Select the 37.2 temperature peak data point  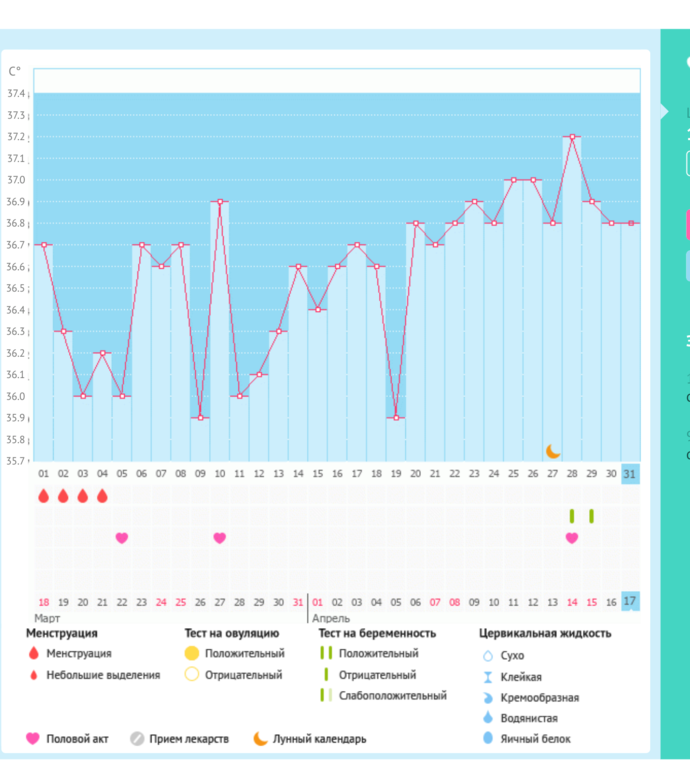[572, 136]
